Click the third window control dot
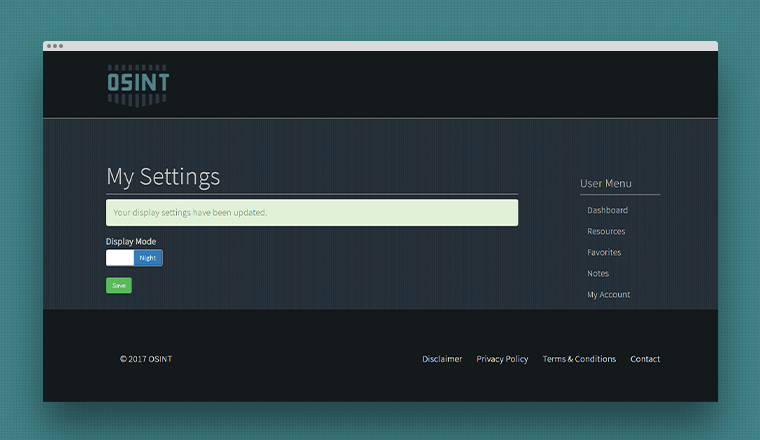760x440 pixels. [x=61, y=46]
